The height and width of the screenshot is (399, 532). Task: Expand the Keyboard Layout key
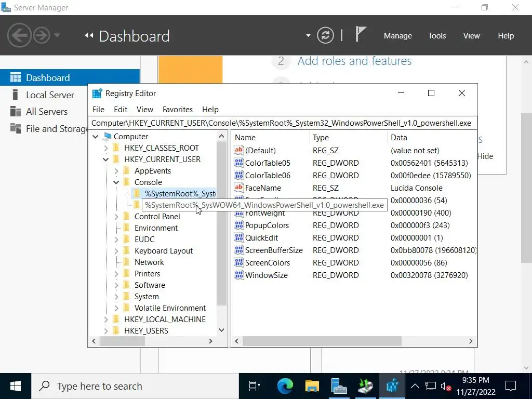coord(116,251)
